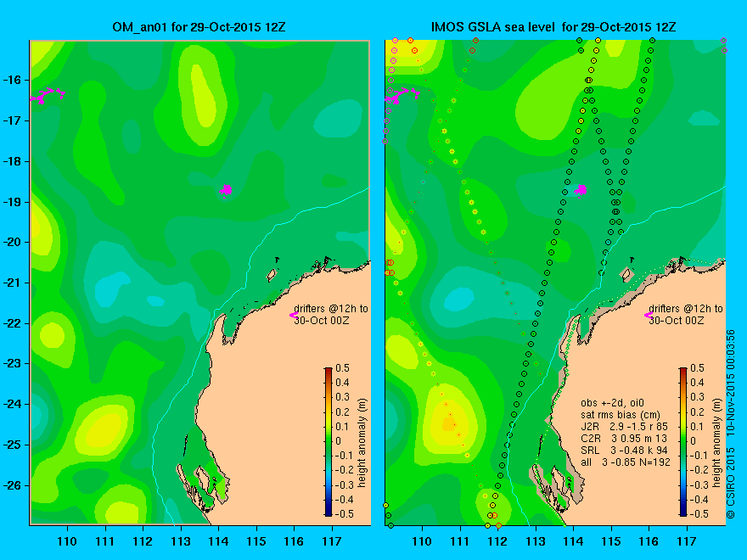Image resolution: width=747 pixels, height=560 pixels.
Task: Click the 'height anomaly (m)' label of the IMOS GSLA colorbar
Action: coord(717,443)
